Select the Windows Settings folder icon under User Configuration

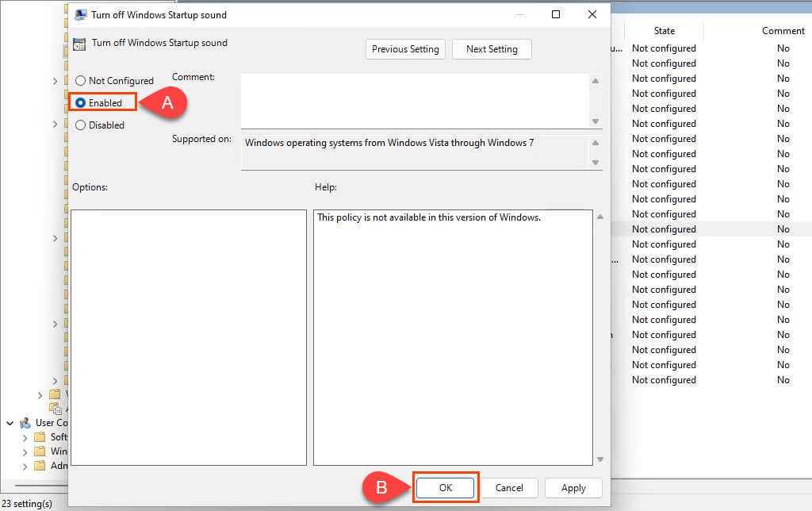(40, 451)
